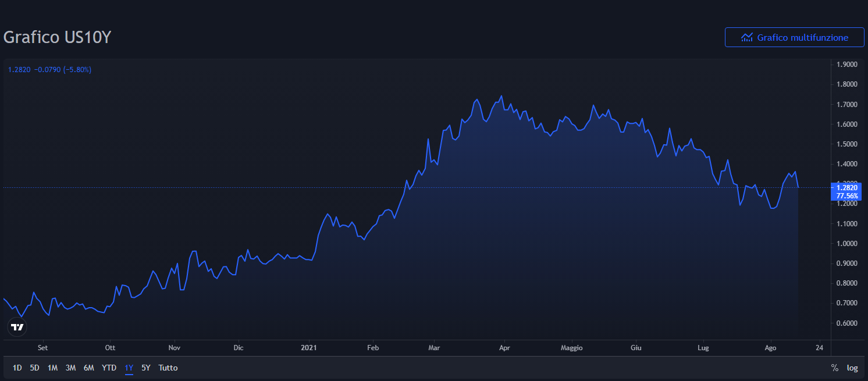Select the 1D time range

point(17,368)
